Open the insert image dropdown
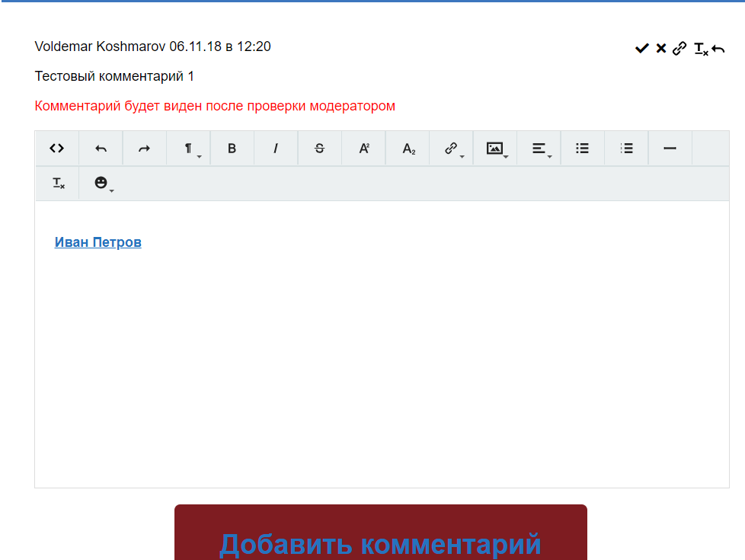Screen dimensions: 745x560 496,149
